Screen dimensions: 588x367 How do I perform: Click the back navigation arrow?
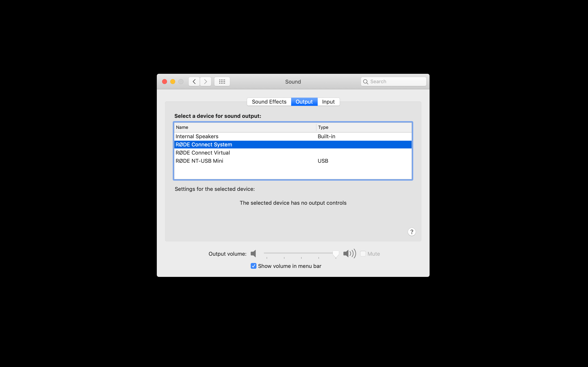(x=194, y=82)
